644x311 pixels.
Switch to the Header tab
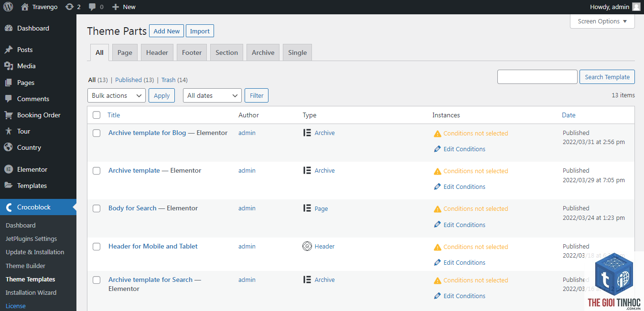click(157, 52)
